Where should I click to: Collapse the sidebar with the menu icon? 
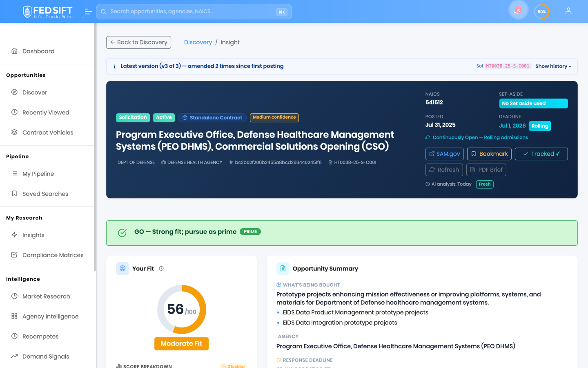tap(88, 12)
